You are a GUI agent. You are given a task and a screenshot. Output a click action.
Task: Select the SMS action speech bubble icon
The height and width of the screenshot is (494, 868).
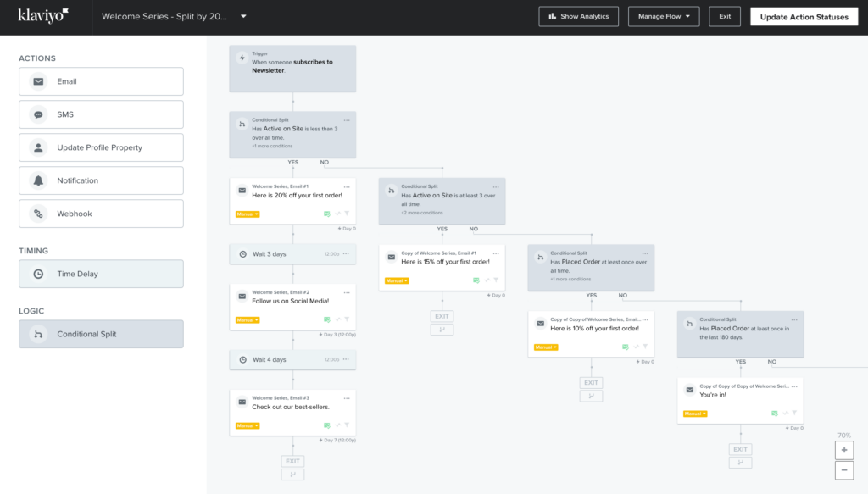tap(38, 114)
